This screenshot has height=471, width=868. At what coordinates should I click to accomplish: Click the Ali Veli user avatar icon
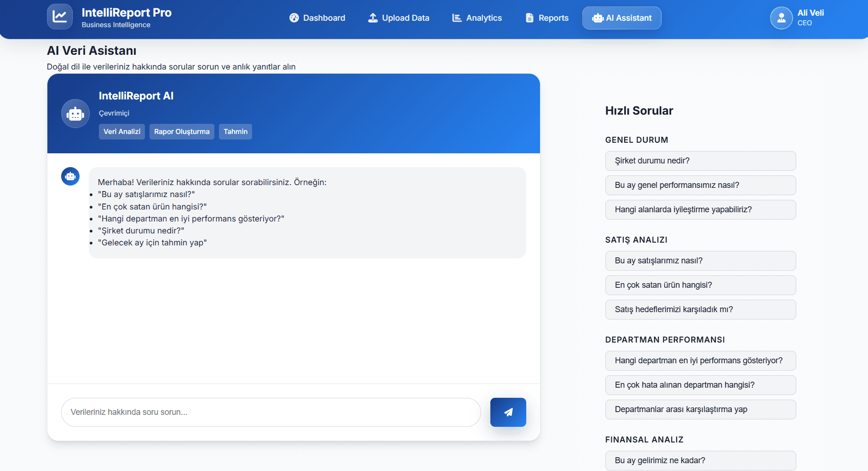pos(781,18)
